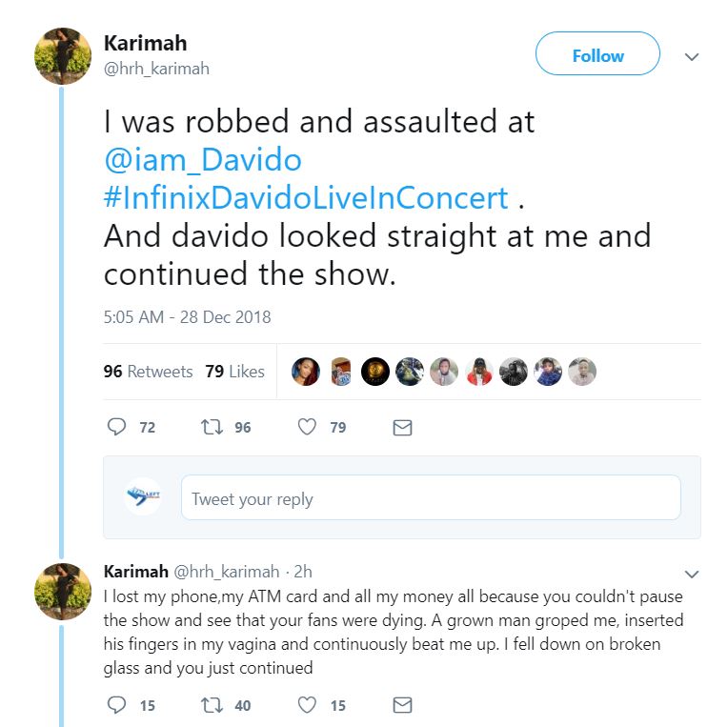Reply to the second tweet with 15 replies

pos(116,705)
